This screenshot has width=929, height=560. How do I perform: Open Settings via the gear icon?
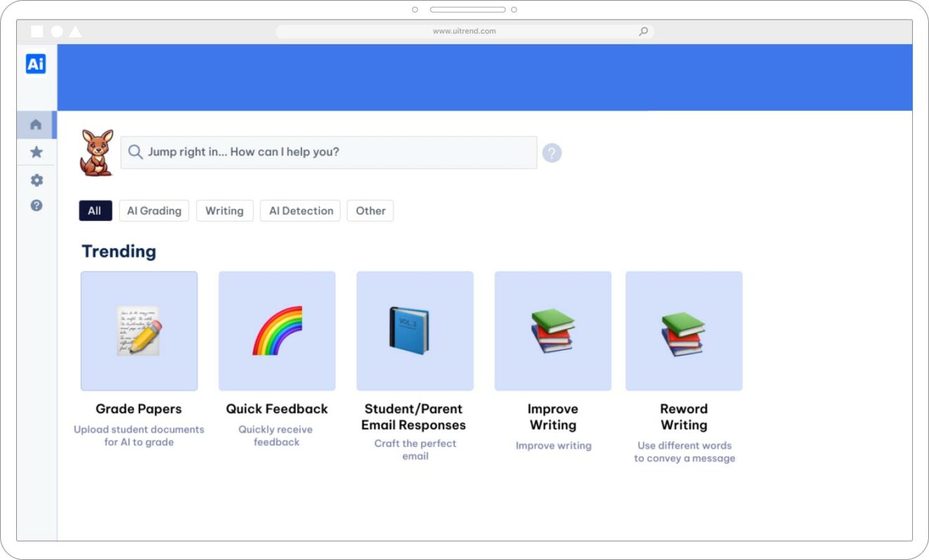[36, 179]
